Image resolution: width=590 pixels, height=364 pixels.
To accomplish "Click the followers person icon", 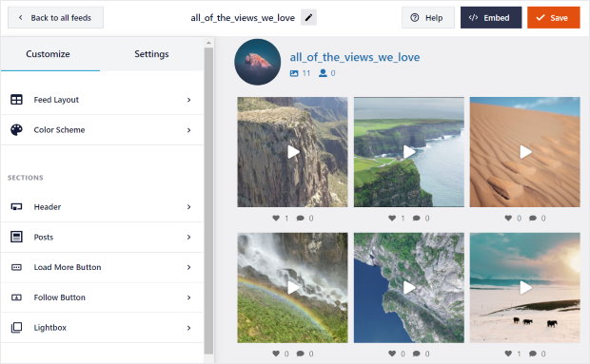I will pos(323,73).
